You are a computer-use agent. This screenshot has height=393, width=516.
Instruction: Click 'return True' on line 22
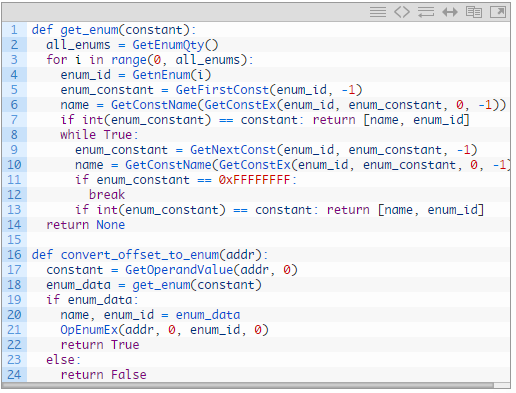[100, 345]
